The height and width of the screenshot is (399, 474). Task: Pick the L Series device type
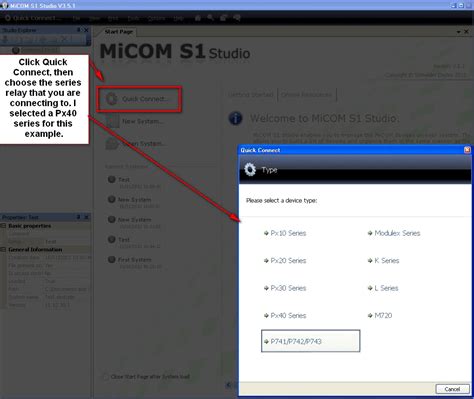[383, 288]
